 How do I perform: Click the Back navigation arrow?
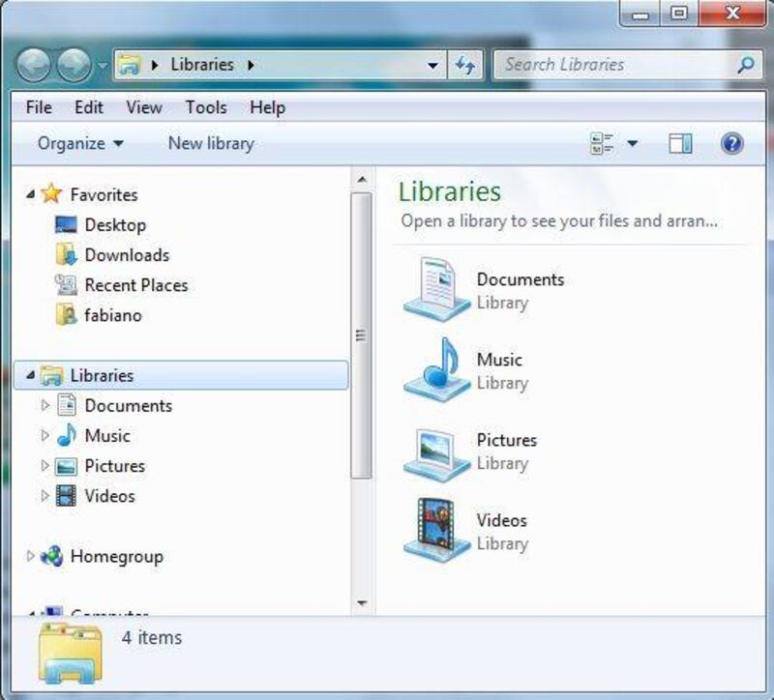point(34,66)
